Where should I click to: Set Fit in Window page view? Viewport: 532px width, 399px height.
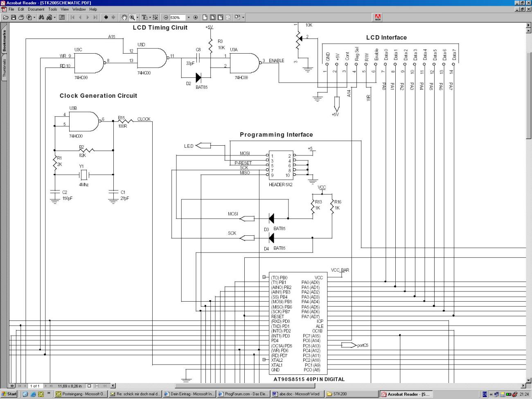tap(212, 17)
